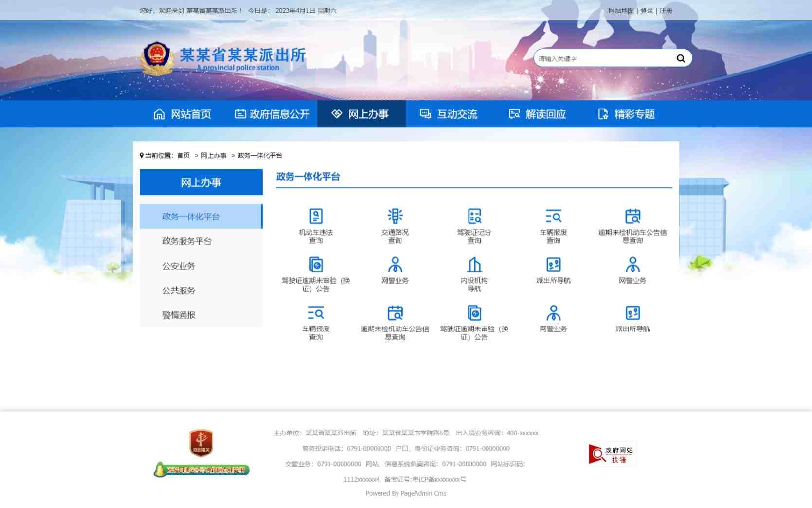This screenshot has height=508, width=812.
Task: Select the 内设机构导航 building icon
Action: 474,265
